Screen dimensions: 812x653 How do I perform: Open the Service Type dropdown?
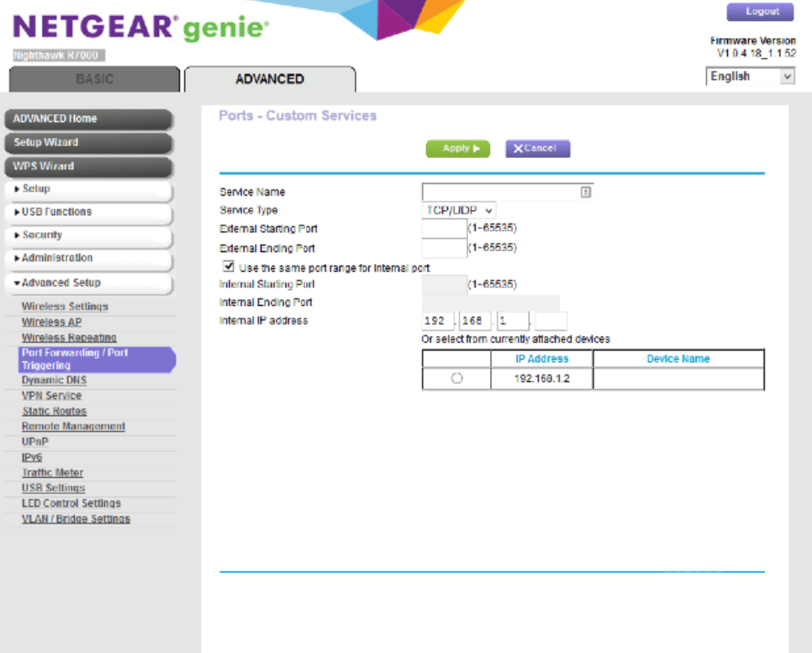[458, 210]
